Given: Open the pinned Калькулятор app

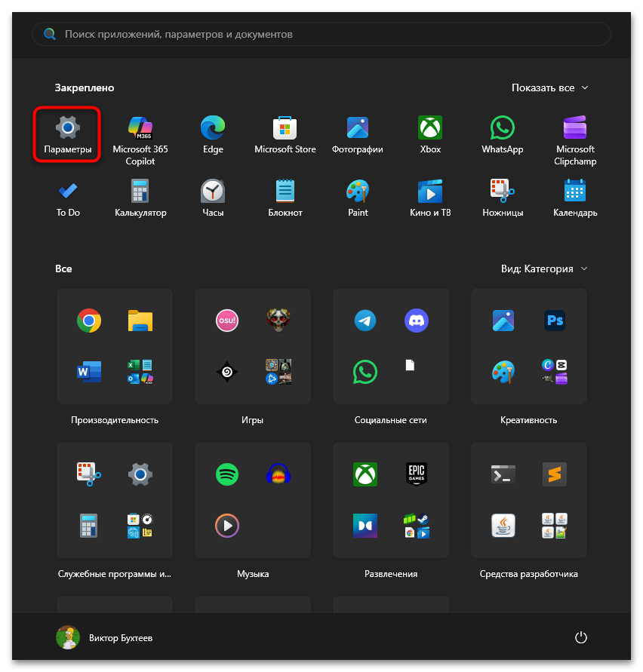Looking at the screenshot, I should (x=140, y=198).
